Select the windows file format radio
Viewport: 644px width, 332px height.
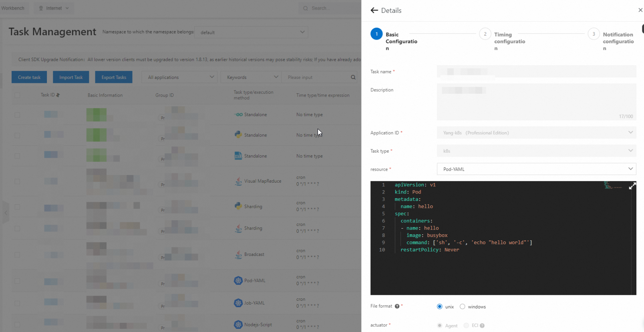click(x=463, y=306)
